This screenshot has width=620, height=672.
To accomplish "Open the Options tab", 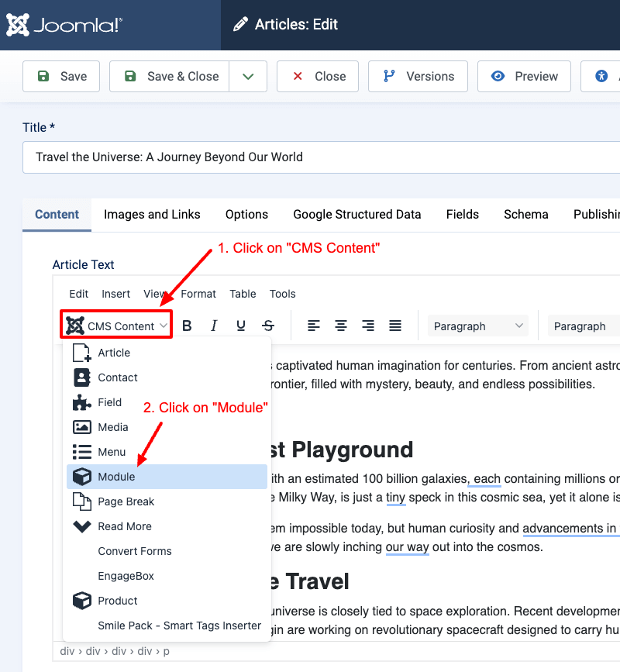I will [246, 214].
